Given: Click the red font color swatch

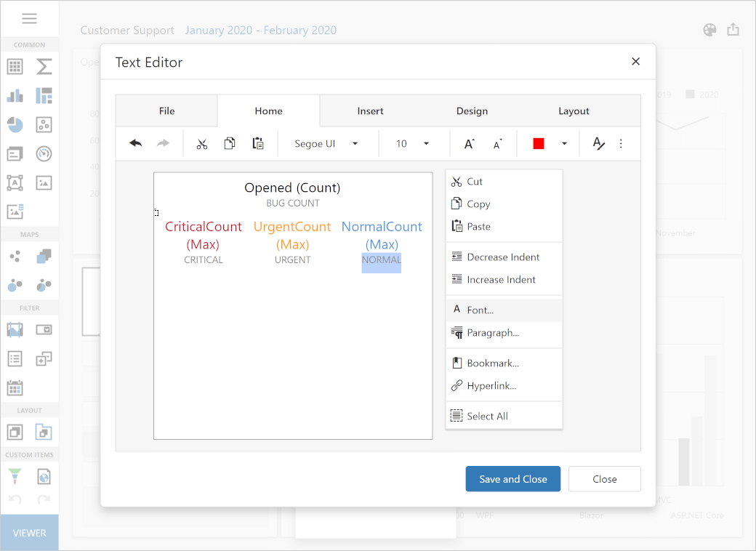Looking at the screenshot, I should [x=539, y=143].
